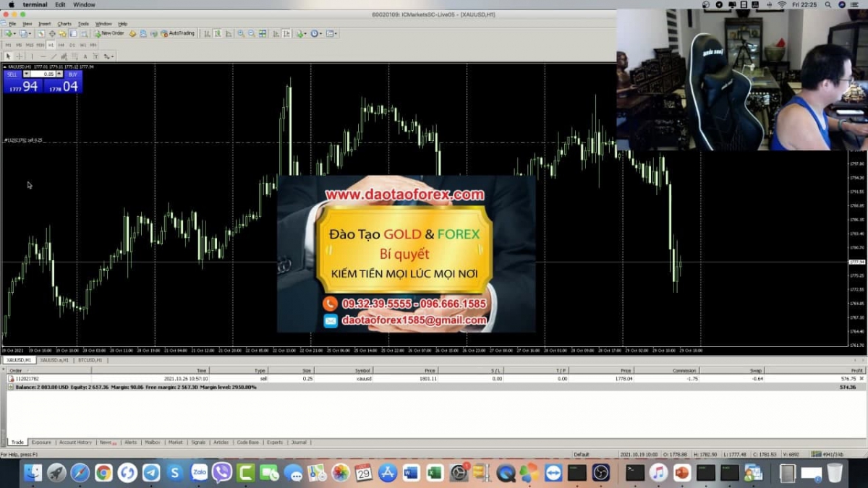Open the View menu
868x488 pixels.
27,24
